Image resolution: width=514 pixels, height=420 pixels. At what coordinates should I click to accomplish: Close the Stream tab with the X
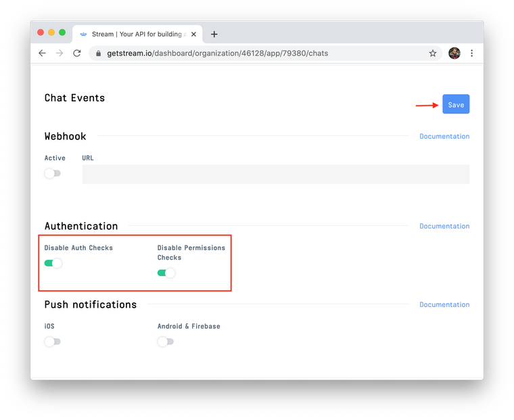click(193, 34)
